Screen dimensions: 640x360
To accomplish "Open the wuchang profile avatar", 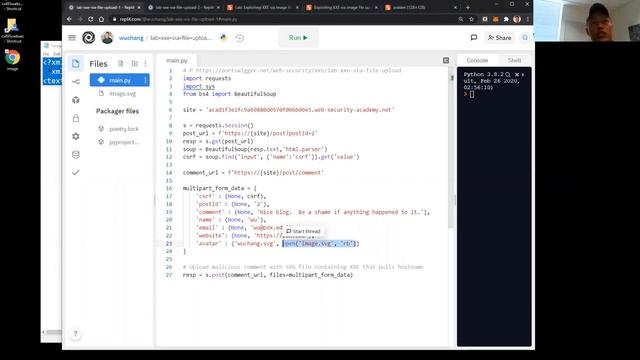I will click(x=107, y=38).
